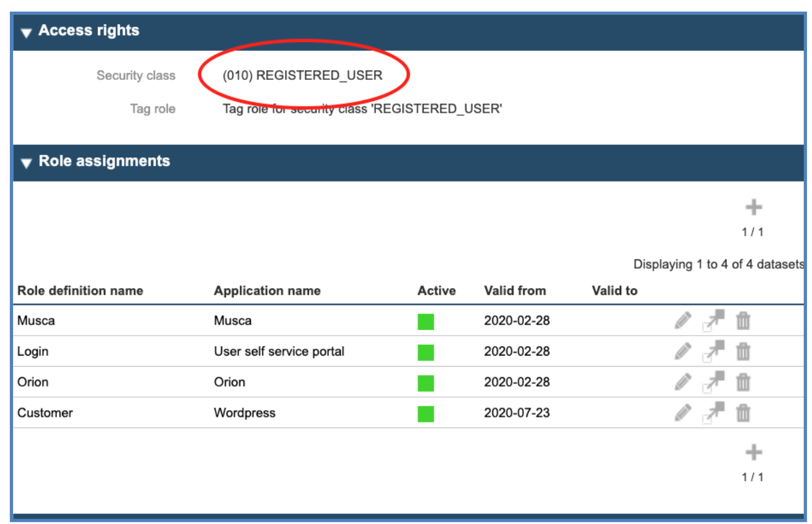The image size is (812, 524).
Task: Open the Login role assignment details
Action: 714,351
